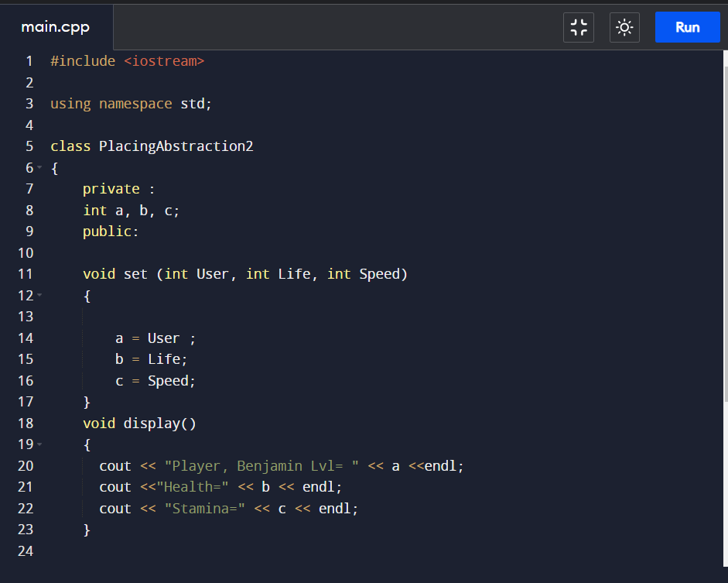
Task: Click line number 1 in the gutter
Action: (x=29, y=61)
